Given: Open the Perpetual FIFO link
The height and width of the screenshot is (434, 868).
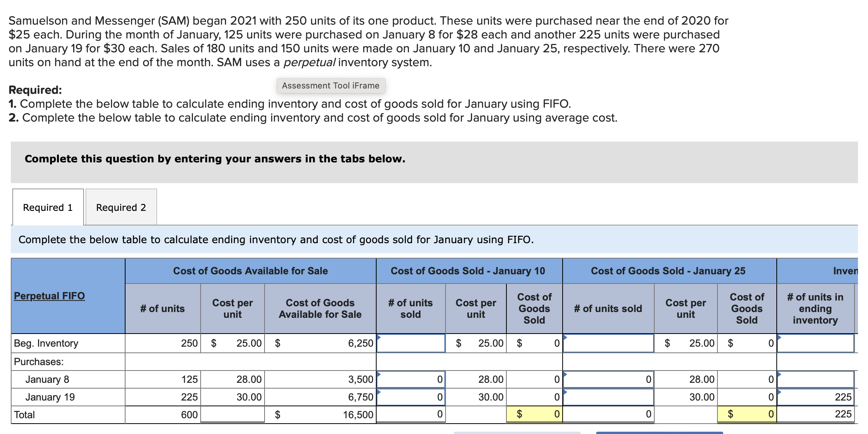Looking at the screenshot, I should click(x=49, y=296).
